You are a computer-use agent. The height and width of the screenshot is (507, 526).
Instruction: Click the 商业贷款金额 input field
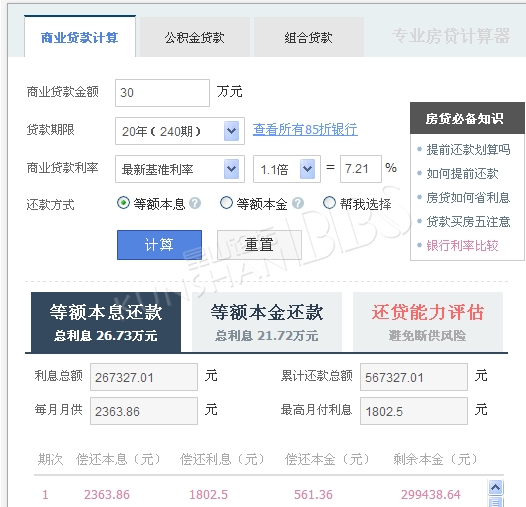[x=162, y=93]
